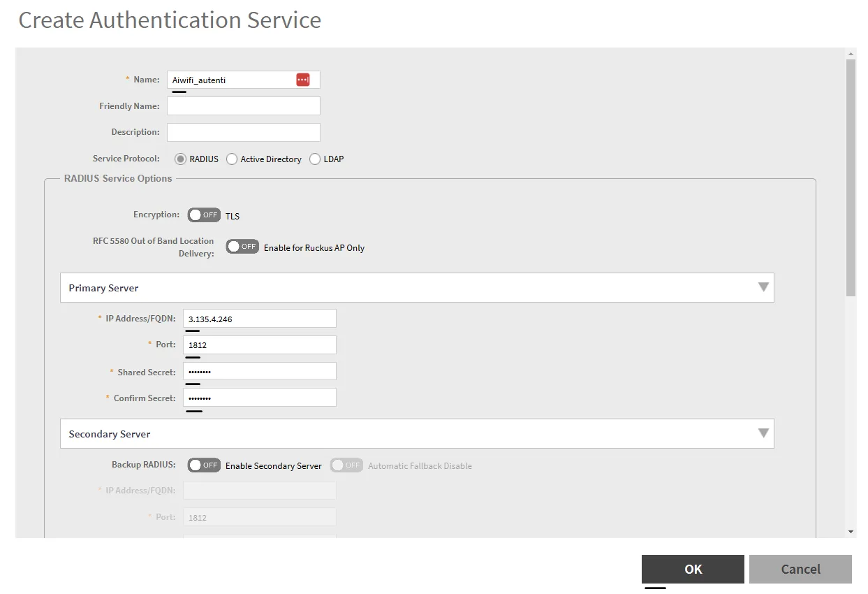
Task: Click the primary IP Address/FQDN field
Action: [x=259, y=319]
